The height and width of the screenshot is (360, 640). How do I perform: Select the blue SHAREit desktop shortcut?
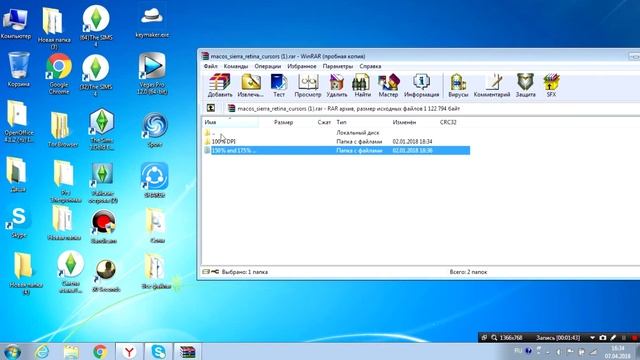coord(154,180)
